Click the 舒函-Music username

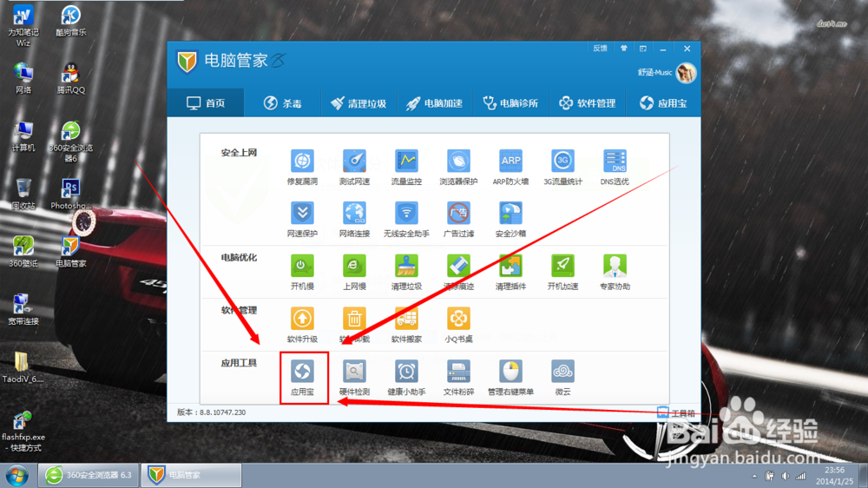click(654, 73)
